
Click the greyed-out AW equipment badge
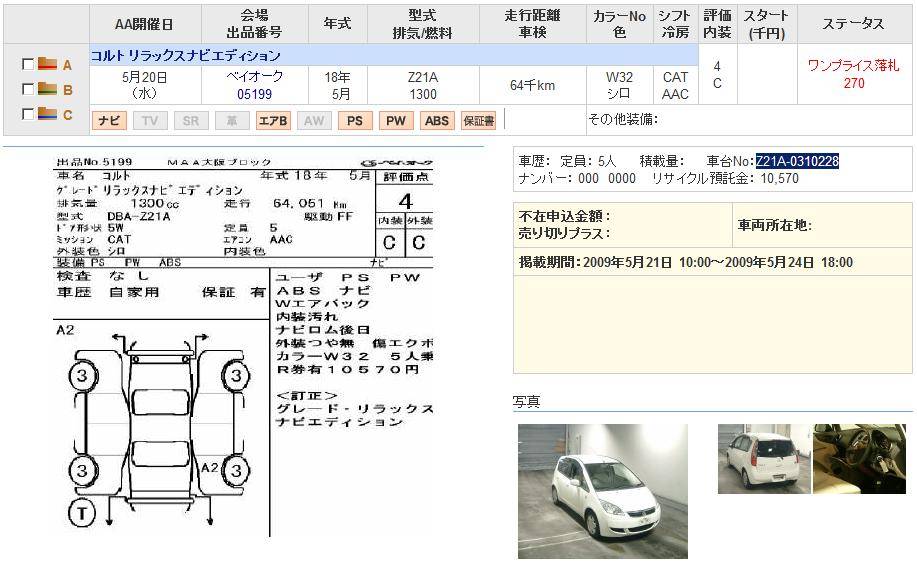pos(313,120)
